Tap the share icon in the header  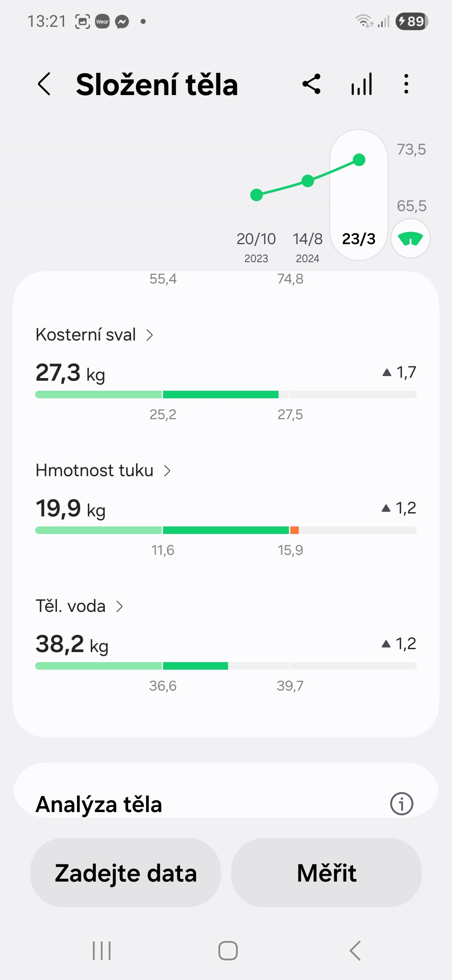(312, 84)
